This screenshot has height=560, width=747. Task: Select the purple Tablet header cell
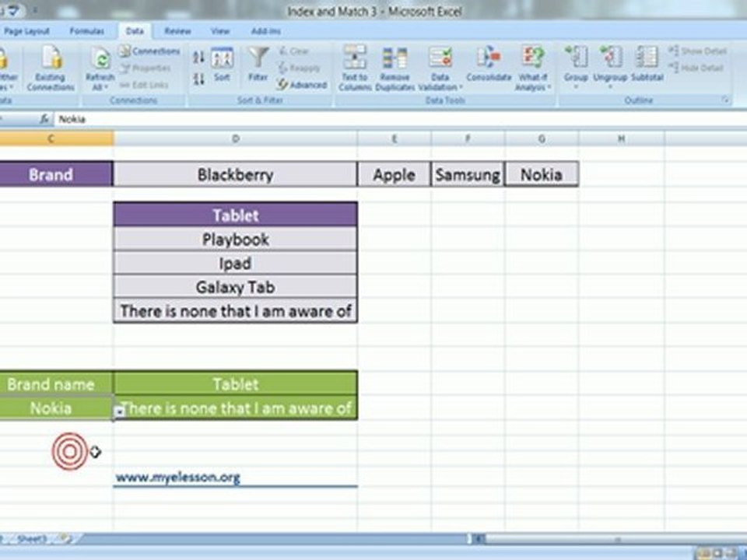click(235, 215)
